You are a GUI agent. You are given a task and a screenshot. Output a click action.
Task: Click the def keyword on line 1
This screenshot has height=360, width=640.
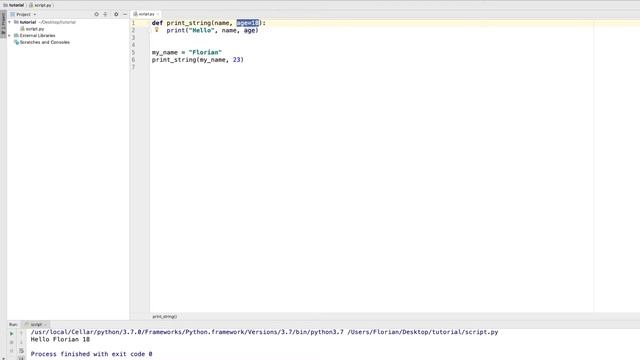pos(157,23)
